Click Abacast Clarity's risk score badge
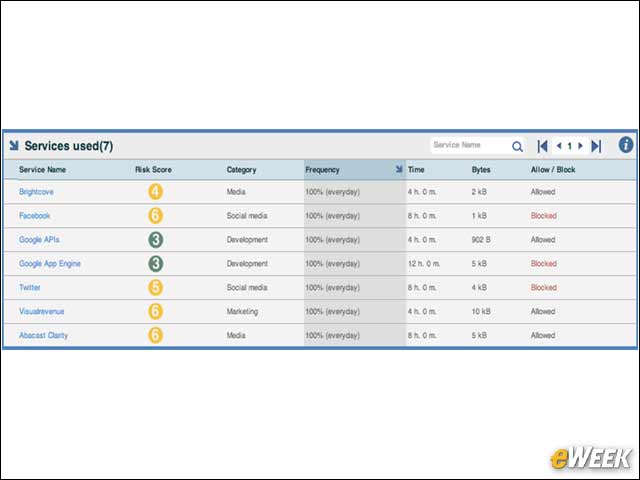Viewport: 640px width, 480px height. coord(156,336)
